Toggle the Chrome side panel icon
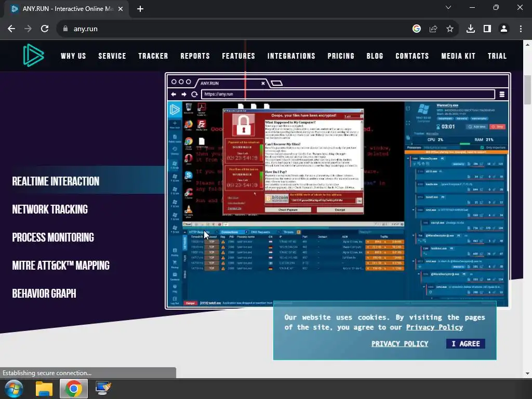 [x=487, y=29]
